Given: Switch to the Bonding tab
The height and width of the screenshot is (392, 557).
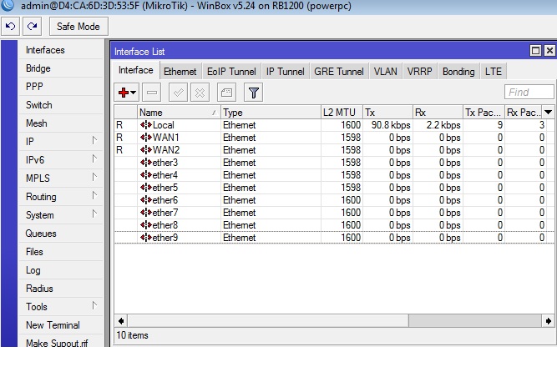Looking at the screenshot, I should coord(458,72).
